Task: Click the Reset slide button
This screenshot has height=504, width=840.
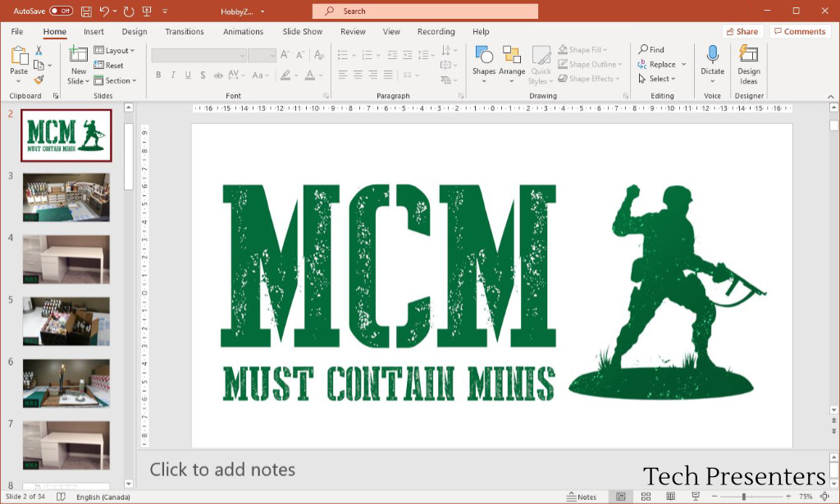Action: click(x=109, y=66)
